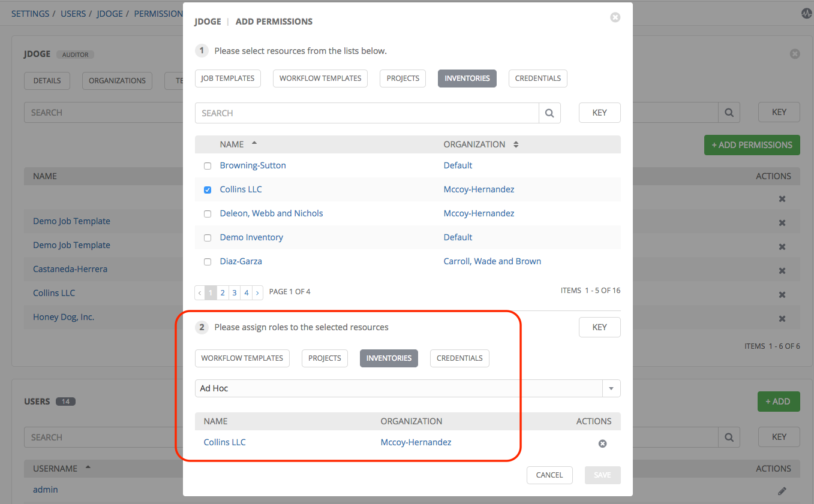Screen dimensions: 814x504
Task: Switch to Projects resource tab
Action: [403, 79]
